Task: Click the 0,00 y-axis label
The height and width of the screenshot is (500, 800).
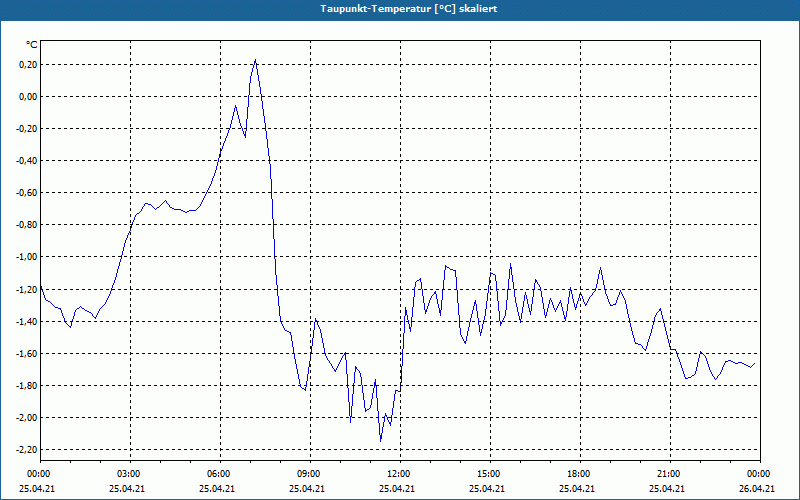Action: coord(28,96)
